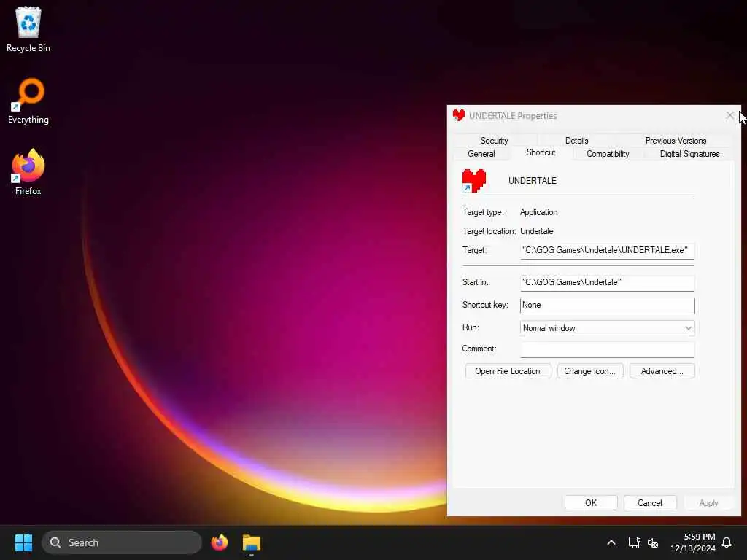Open File Explorer from the taskbar
This screenshot has height=560, width=747.
pyautogui.click(x=252, y=542)
